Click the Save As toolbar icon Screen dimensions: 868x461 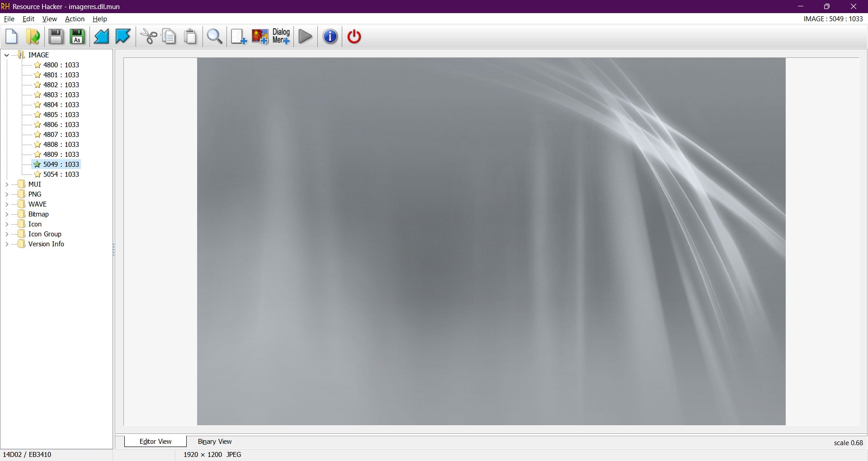pyautogui.click(x=77, y=37)
